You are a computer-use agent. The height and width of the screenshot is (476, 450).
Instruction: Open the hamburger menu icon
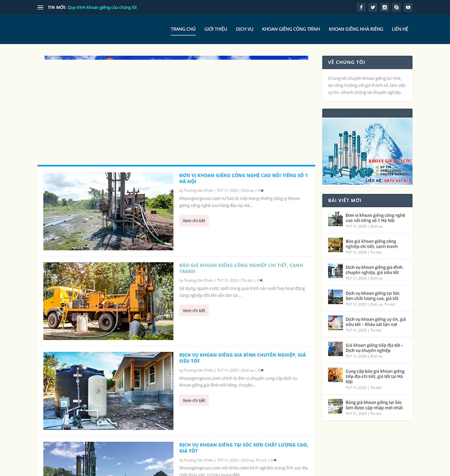click(x=40, y=7)
